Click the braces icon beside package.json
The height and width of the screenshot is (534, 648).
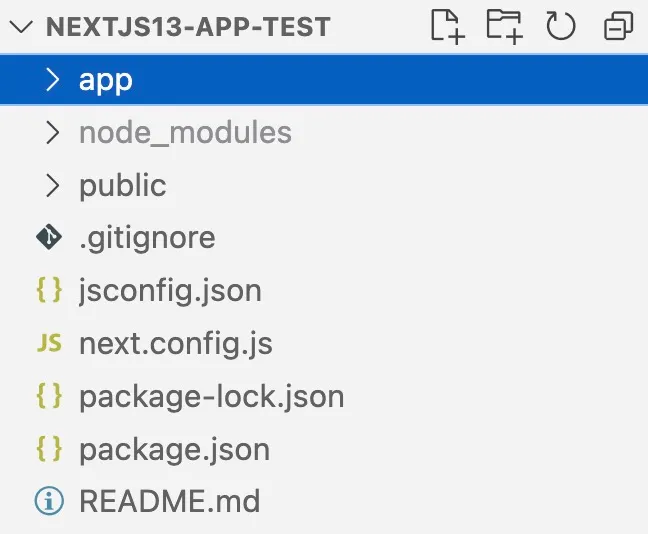click(49, 448)
